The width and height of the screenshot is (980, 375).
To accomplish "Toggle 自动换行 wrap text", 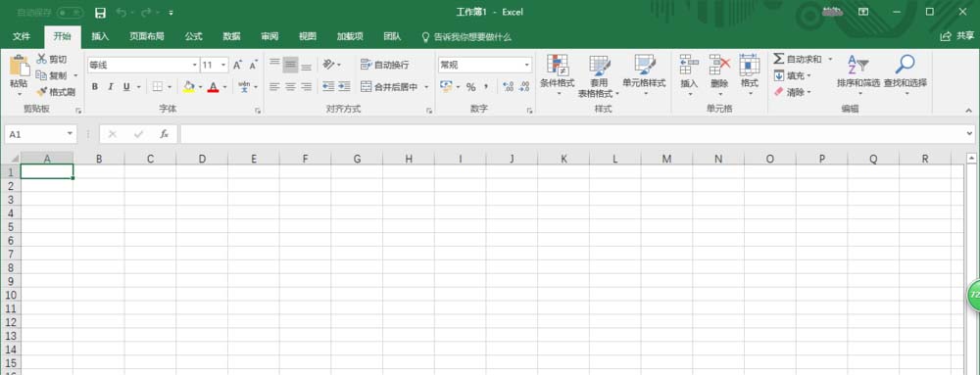I will tap(385, 65).
